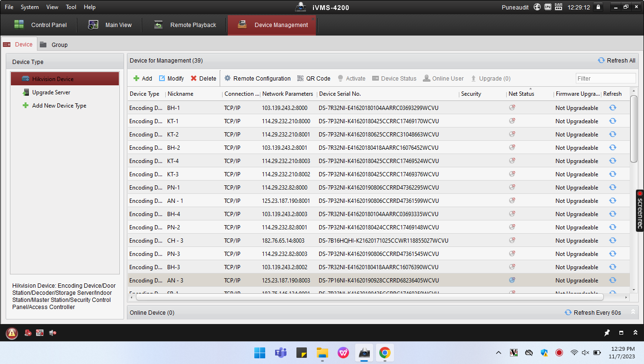Switch to the Main View tab
Viewport: 644px width, 364px height.
click(110, 25)
